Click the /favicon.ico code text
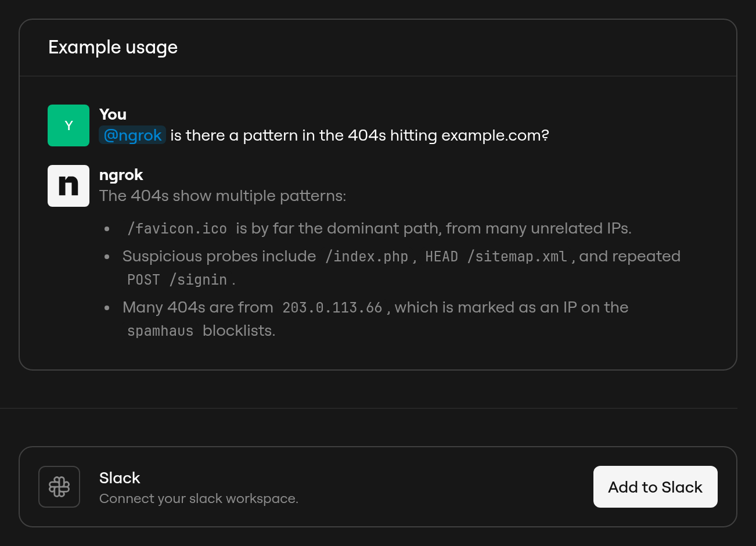 pyautogui.click(x=177, y=229)
